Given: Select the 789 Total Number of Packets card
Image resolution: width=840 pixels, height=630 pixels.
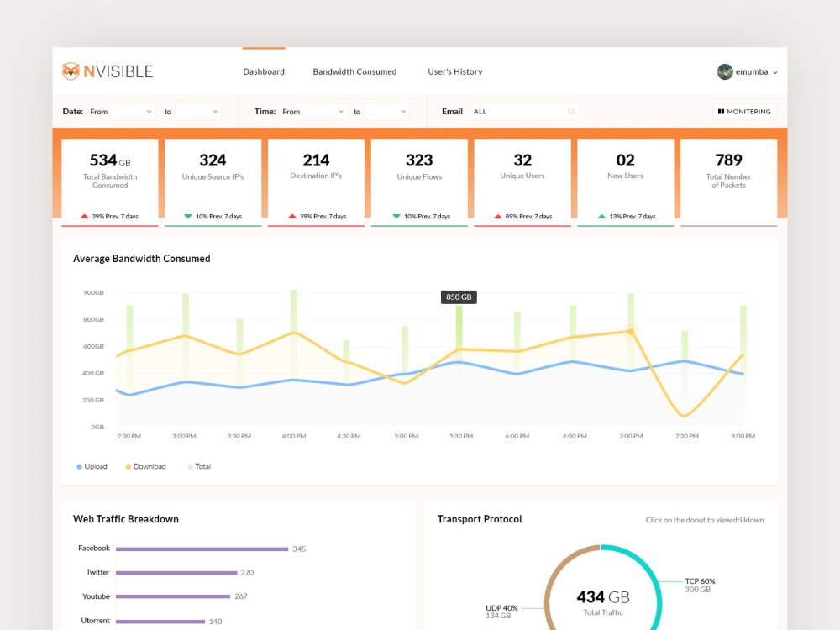Looking at the screenshot, I should click(728, 182).
